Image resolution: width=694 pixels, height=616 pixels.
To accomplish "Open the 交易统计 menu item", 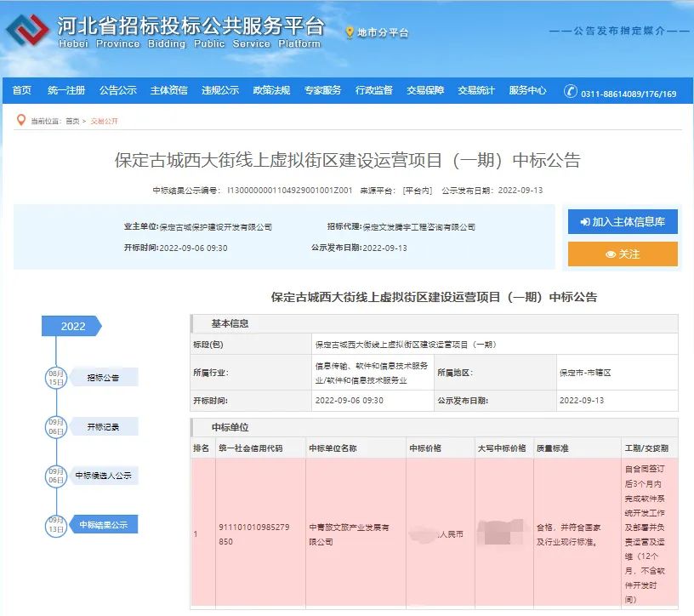I will (476, 90).
